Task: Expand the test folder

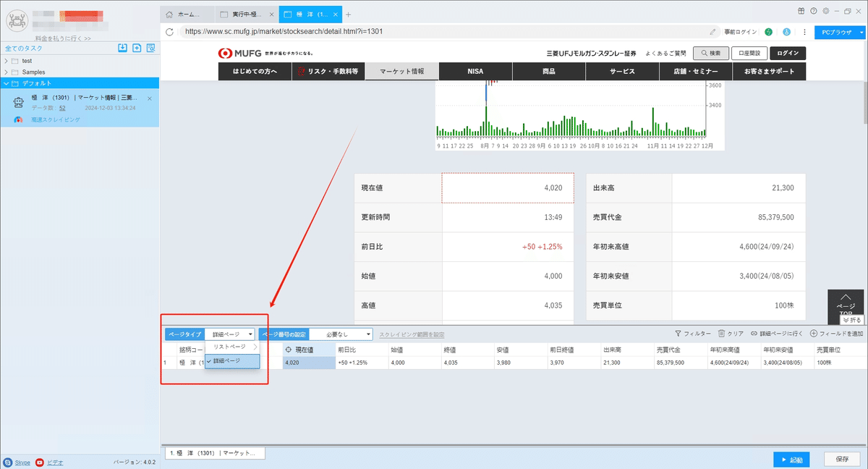Action: click(x=7, y=61)
